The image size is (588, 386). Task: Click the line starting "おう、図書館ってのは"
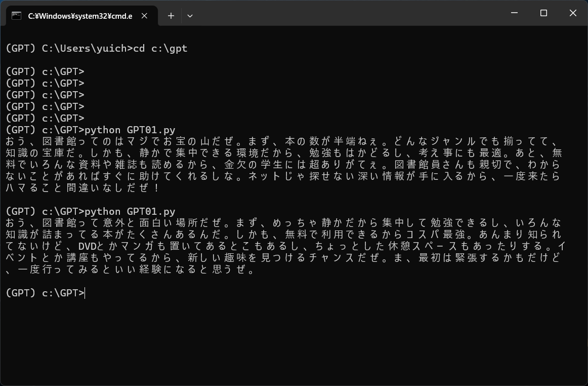[x=283, y=141]
